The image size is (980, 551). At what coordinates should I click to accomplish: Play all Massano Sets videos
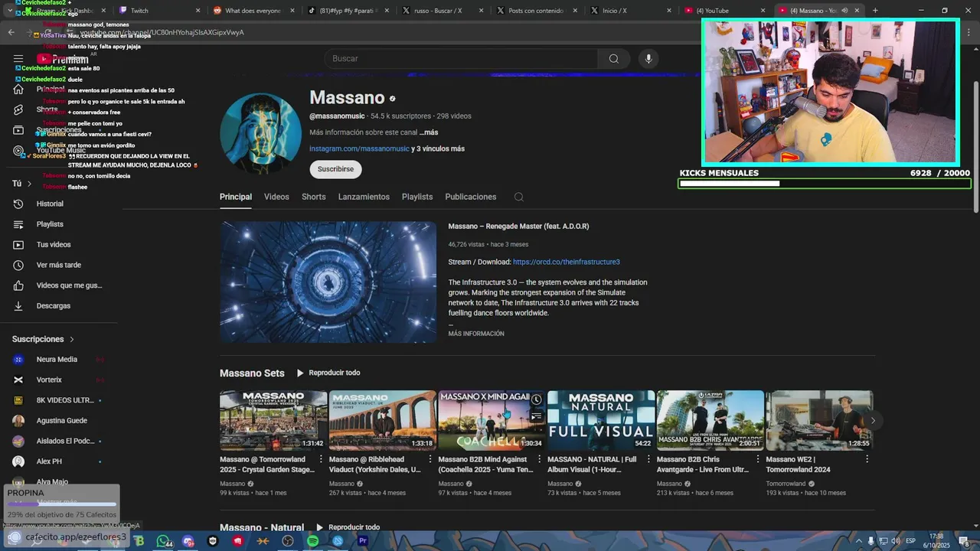pyautogui.click(x=328, y=373)
